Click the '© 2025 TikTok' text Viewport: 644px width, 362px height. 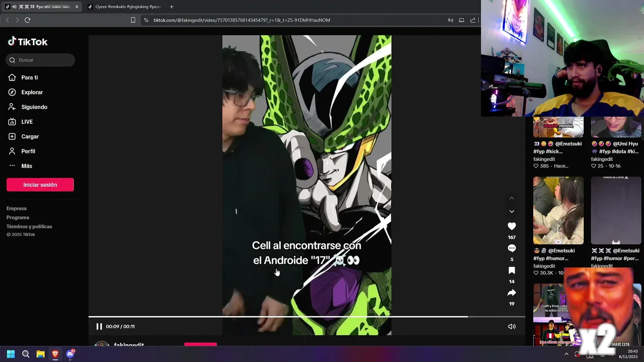21,235
